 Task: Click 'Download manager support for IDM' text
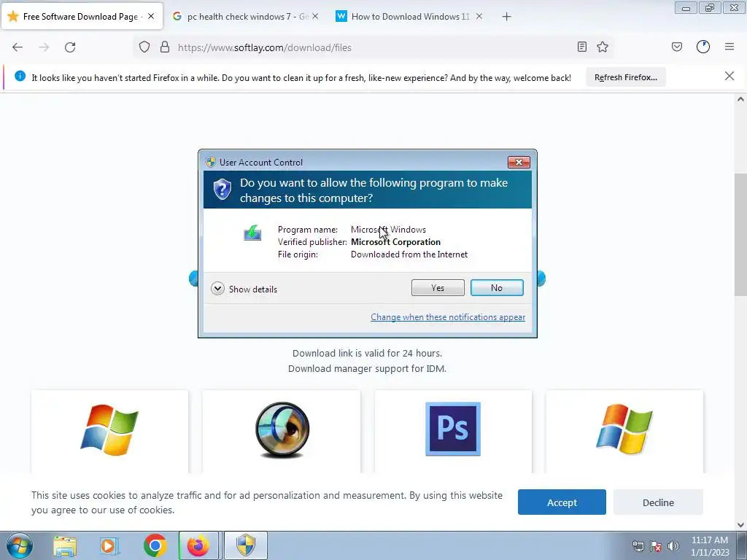tap(368, 368)
